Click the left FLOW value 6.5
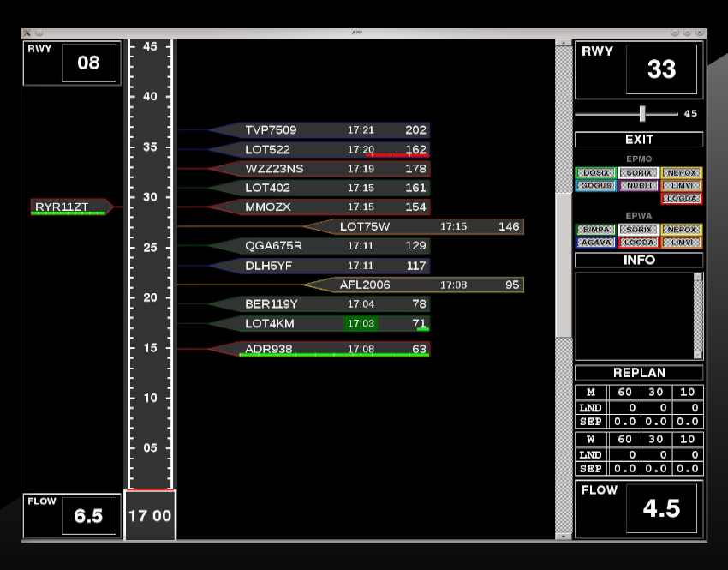The image size is (728, 570). tap(88, 515)
